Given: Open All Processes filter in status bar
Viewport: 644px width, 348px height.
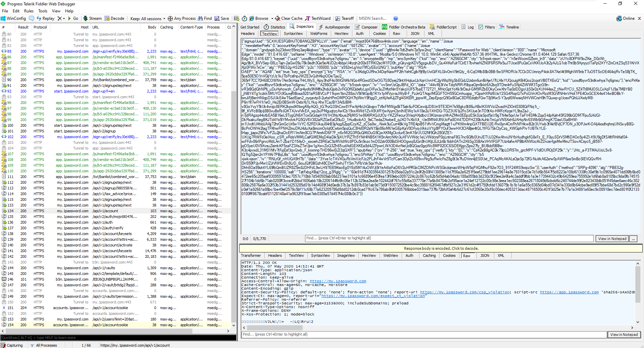Looking at the screenshot, I should [43, 345].
